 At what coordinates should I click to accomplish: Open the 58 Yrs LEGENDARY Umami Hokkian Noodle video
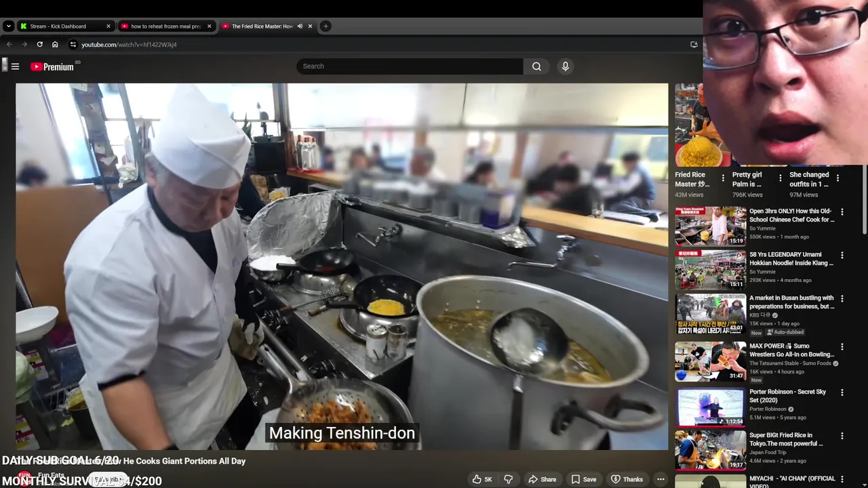coord(791,258)
